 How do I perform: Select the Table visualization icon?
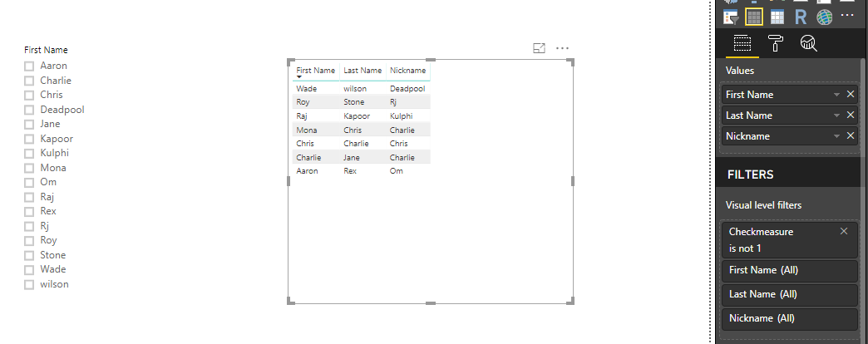pos(754,17)
